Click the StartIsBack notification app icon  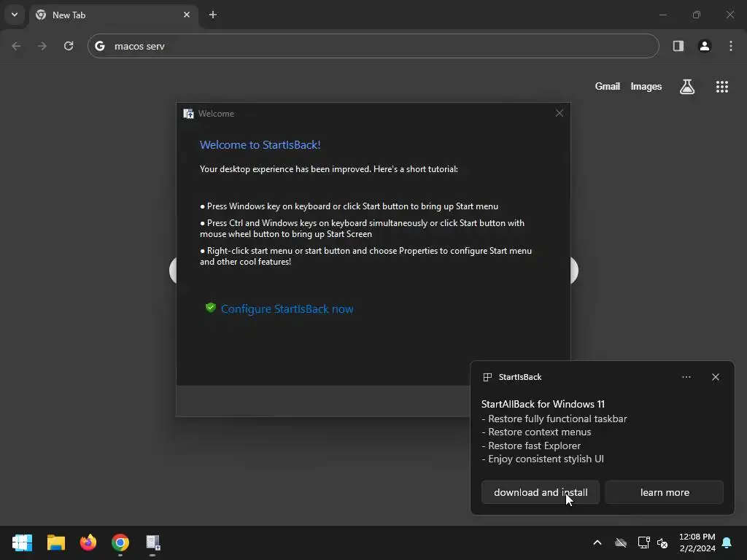tap(487, 377)
